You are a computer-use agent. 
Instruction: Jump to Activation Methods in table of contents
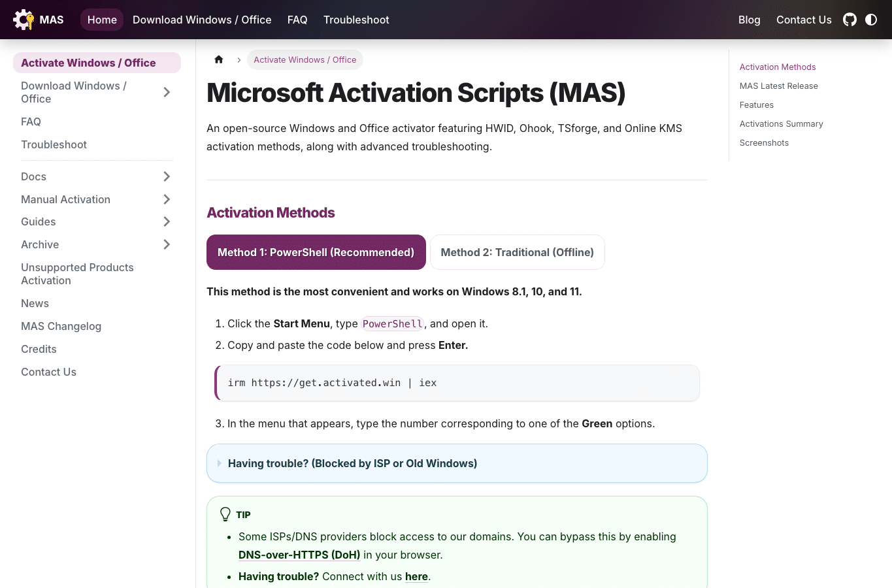pos(778,67)
